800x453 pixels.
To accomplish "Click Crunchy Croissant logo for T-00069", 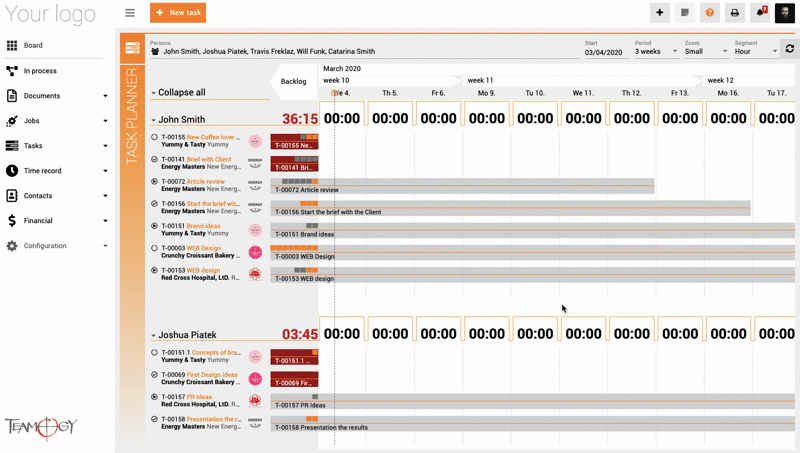I will [255, 379].
